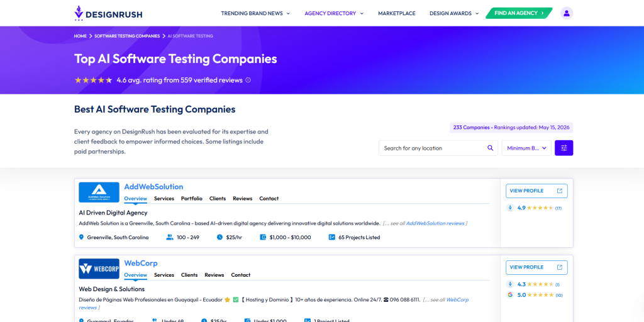Open the Marketplace menu item
Viewport: 644px width, 322px height.
[397, 13]
